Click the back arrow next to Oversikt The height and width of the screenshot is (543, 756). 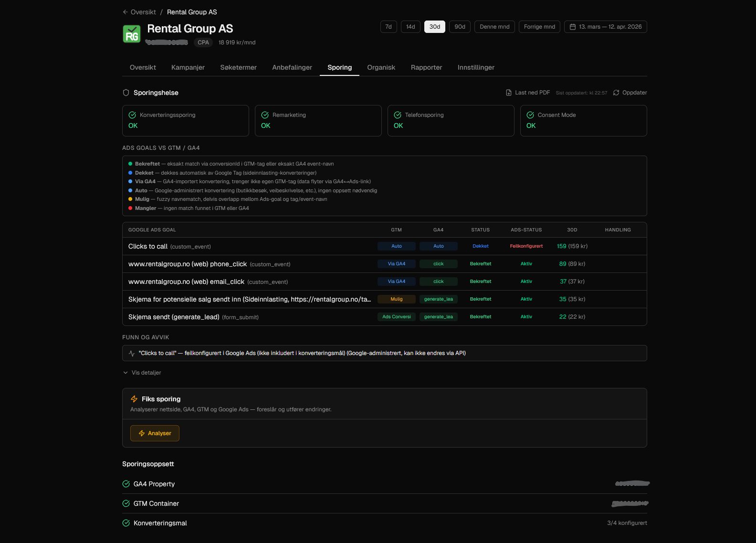(125, 12)
